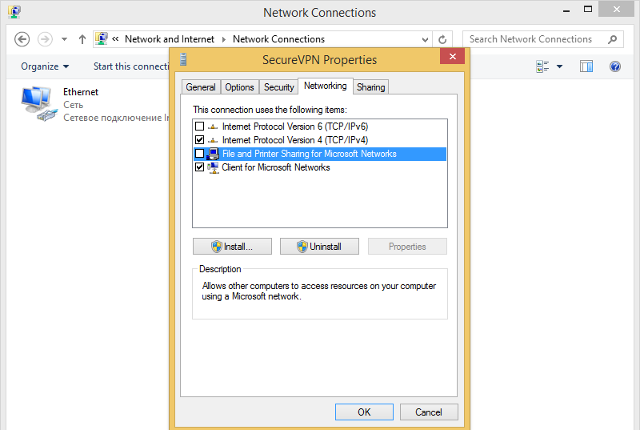Open the Organize menu
The image size is (640, 430).
(44, 66)
